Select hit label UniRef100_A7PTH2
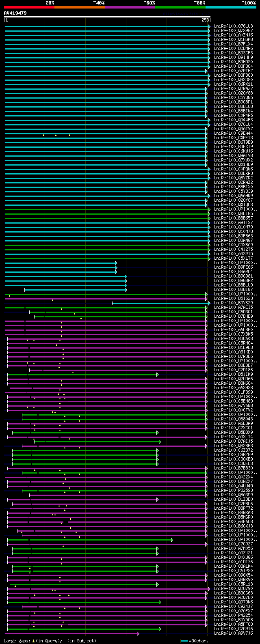260x644 pixels. pos(233,71)
